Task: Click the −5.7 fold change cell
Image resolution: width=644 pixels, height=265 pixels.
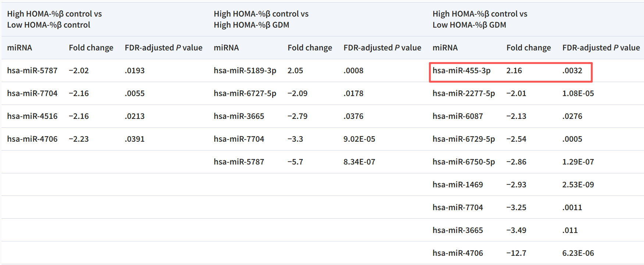Action: click(x=295, y=162)
